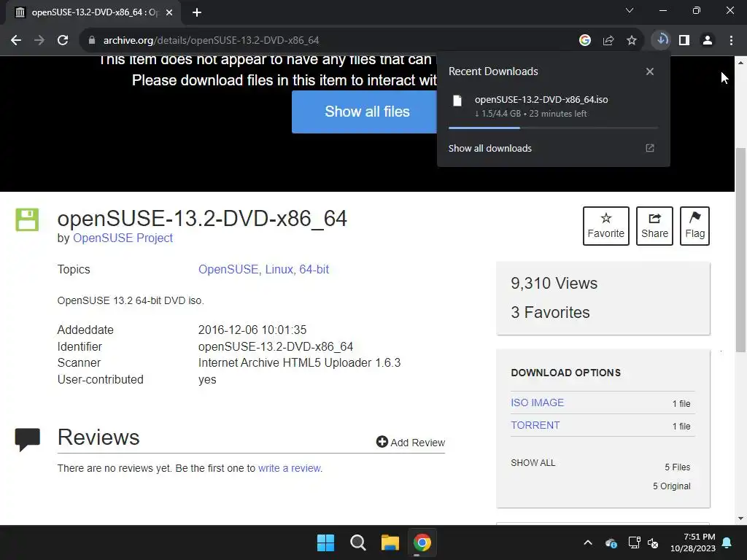
Task: Click the scrollbar up arrow
Action: pos(740,62)
